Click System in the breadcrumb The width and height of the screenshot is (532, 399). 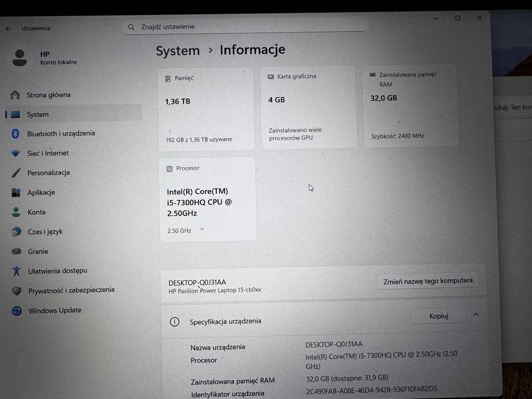click(x=178, y=51)
